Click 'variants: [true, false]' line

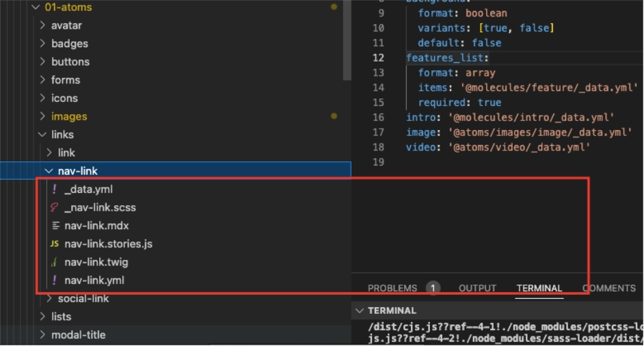click(486, 28)
